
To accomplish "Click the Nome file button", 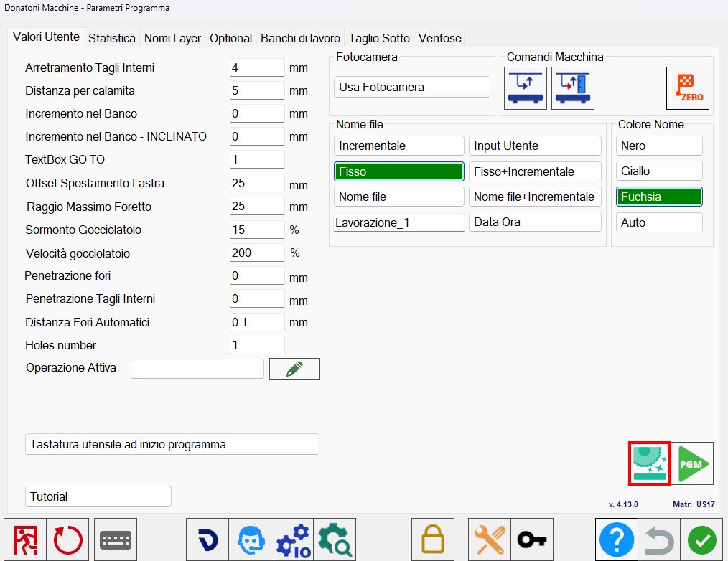I will click(x=399, y=197).
